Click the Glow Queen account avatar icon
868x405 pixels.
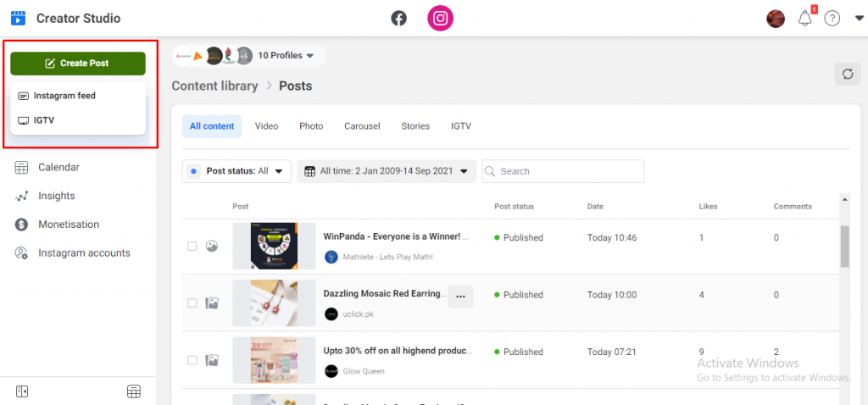(x=331, y=371)
